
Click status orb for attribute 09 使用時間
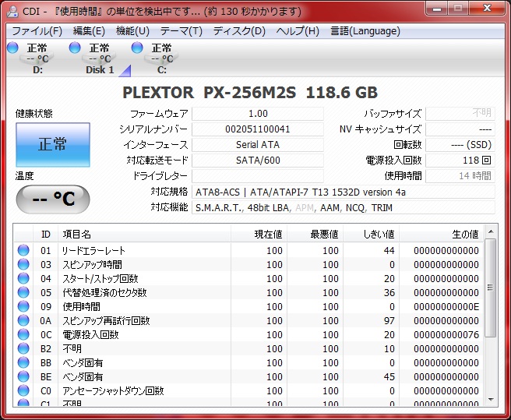pos(23,307)
